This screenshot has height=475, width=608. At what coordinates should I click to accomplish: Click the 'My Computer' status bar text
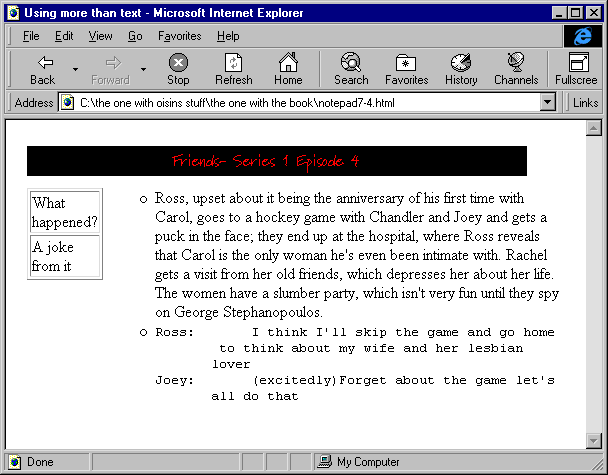coord(368,462)
